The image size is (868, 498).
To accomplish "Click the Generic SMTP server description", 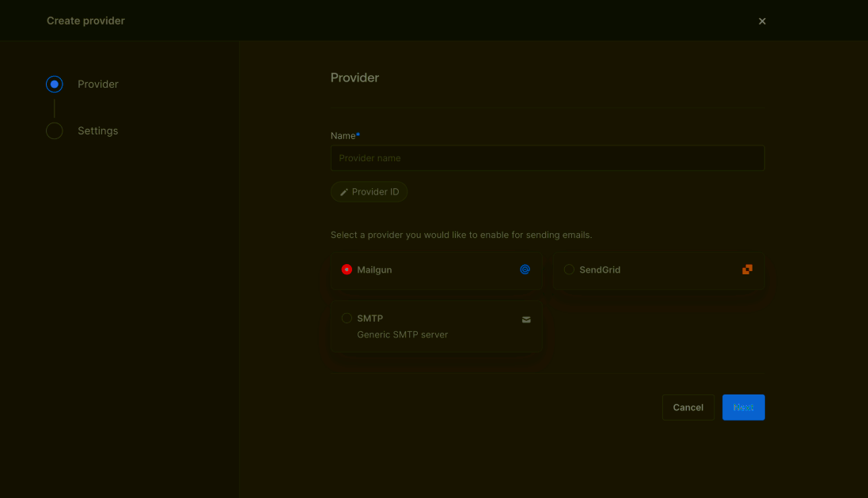I will tap(402, 334).
